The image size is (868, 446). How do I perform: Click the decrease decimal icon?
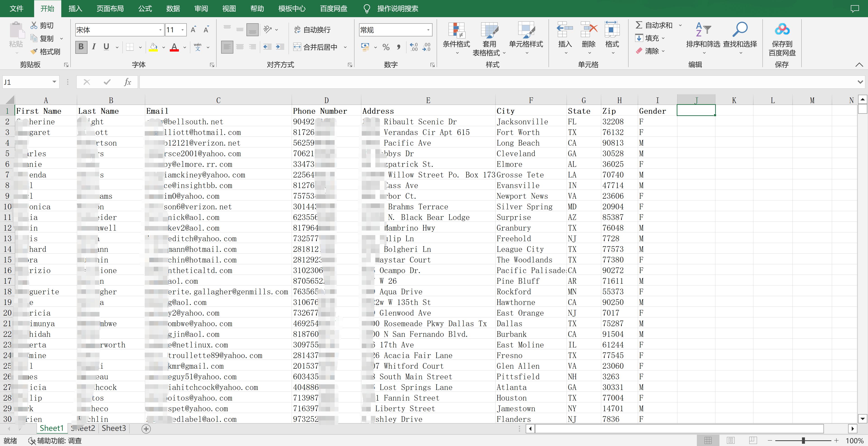426,47
